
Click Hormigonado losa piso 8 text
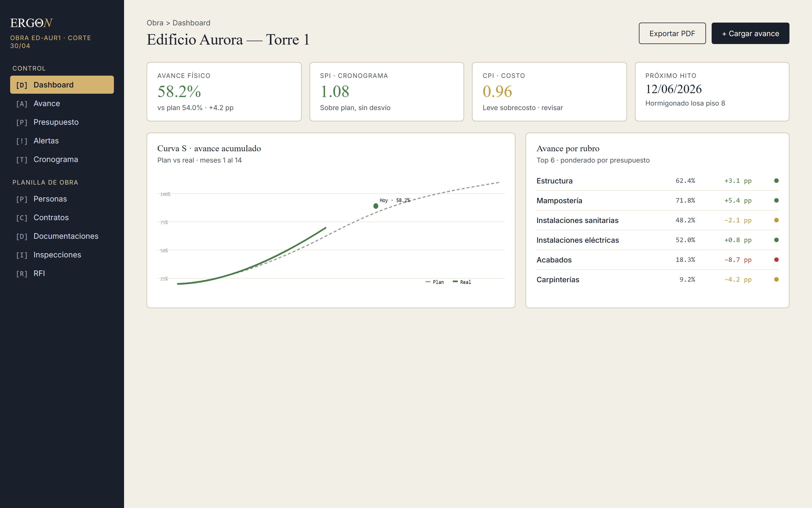pyautogui.click(x=685, y=103)
